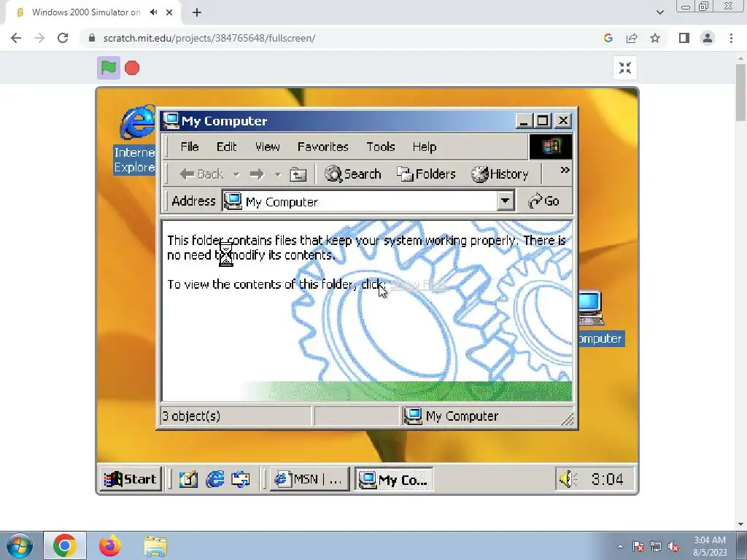Open the History pane
This screenshot has height=560, width=747.
[x=500, y=174]
